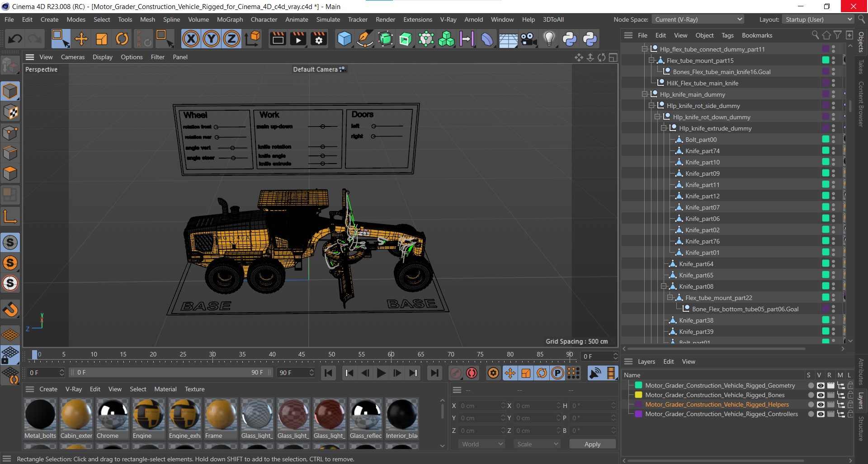Switch to Polygons mode in left palette

coord(10,173)
